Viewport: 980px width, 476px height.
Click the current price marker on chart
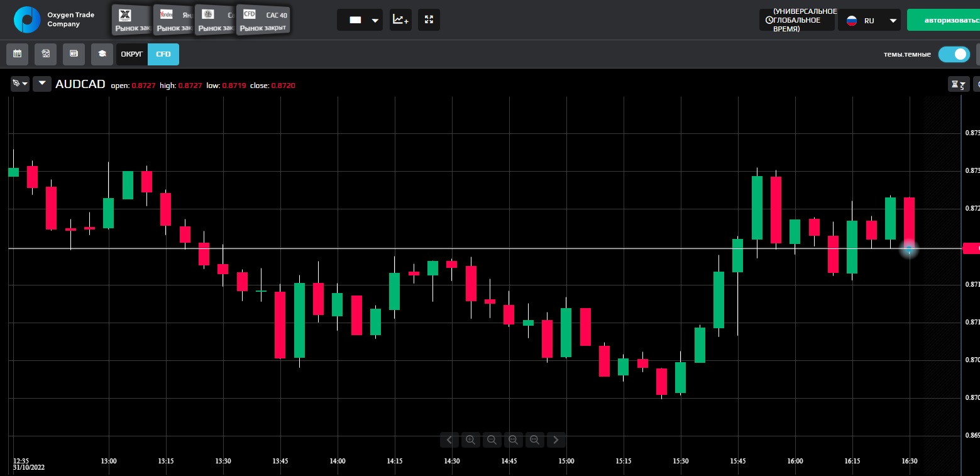909,249
